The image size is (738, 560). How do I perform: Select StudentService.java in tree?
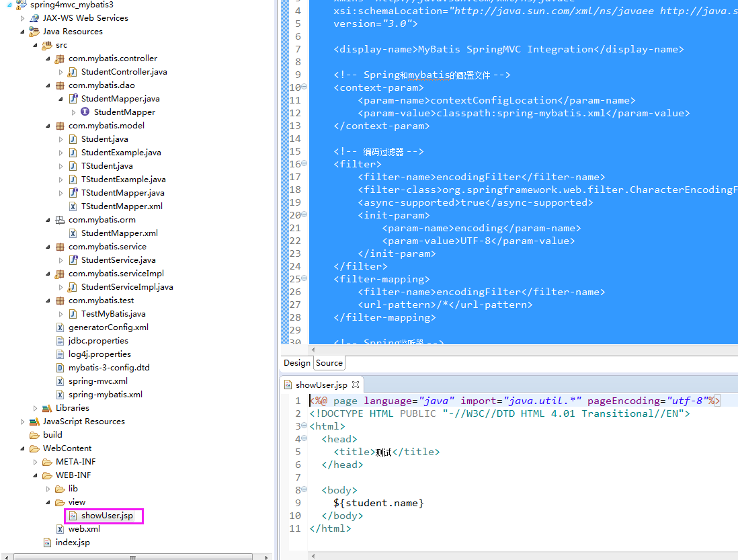(x=118, y=260)
